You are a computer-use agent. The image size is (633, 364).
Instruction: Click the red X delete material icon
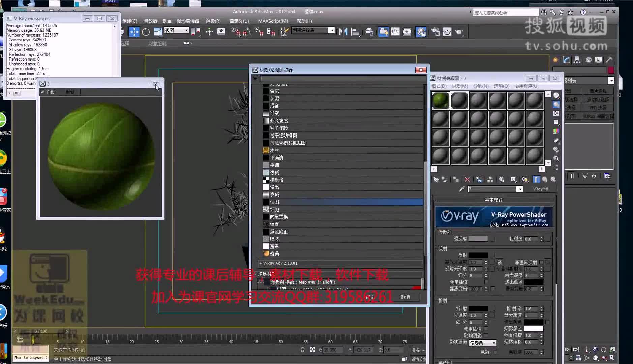tap(467, 180)
